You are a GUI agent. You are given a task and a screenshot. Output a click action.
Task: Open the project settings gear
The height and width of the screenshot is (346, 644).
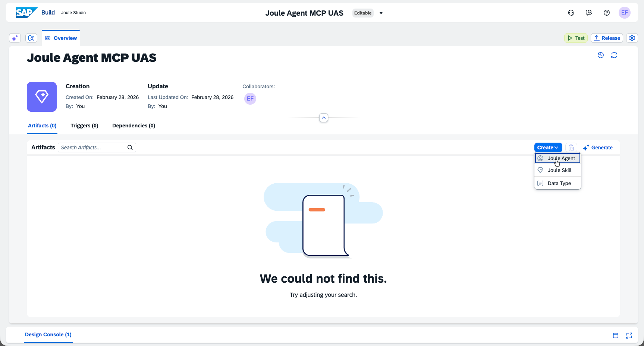click(632, 38)
